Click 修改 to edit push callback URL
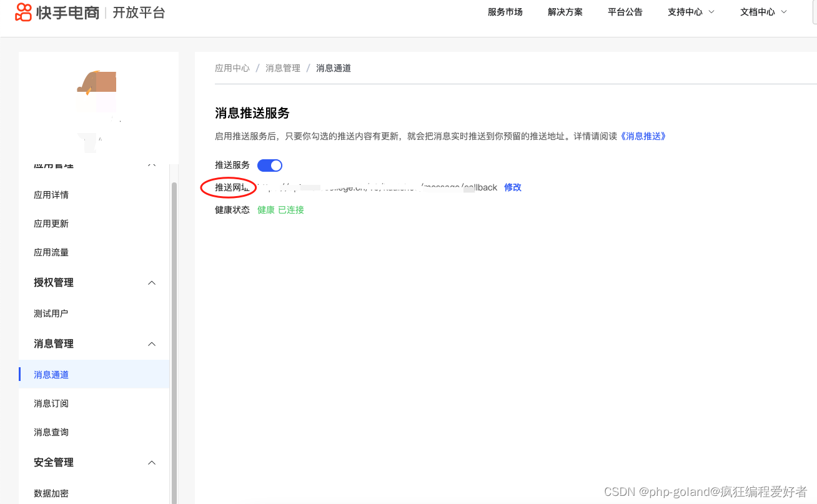 (512, 187)
